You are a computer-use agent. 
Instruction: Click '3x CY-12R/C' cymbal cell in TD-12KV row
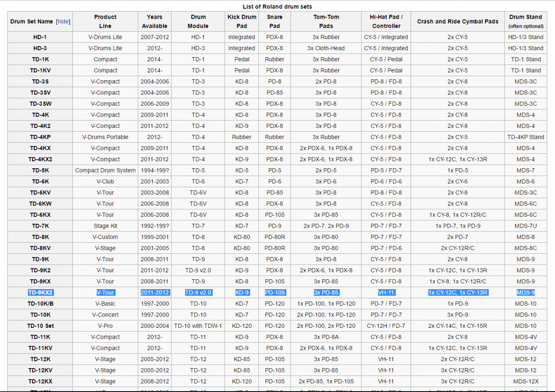pyautogui.click(x=457, y=370)
